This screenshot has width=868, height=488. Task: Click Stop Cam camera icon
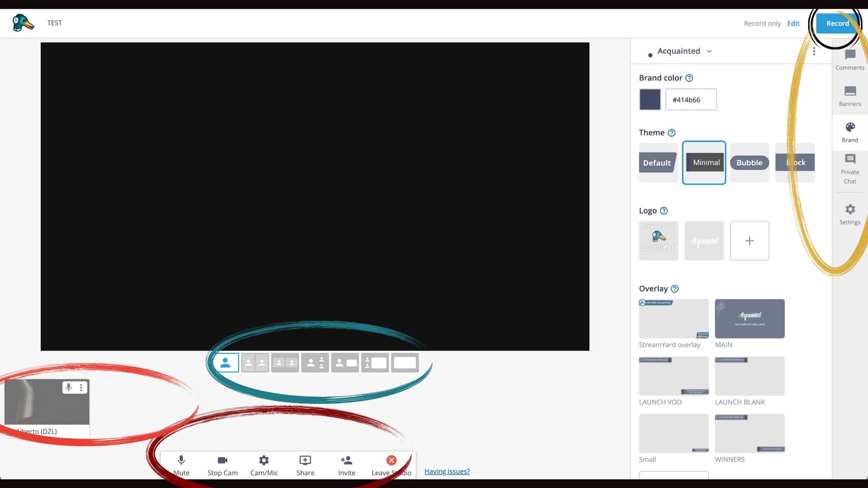[x=223, y=461]
